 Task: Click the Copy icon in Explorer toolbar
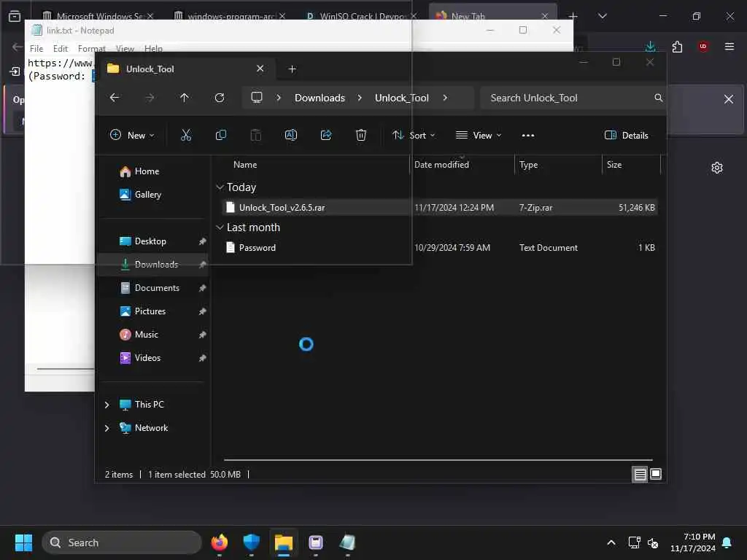(220, 135)
